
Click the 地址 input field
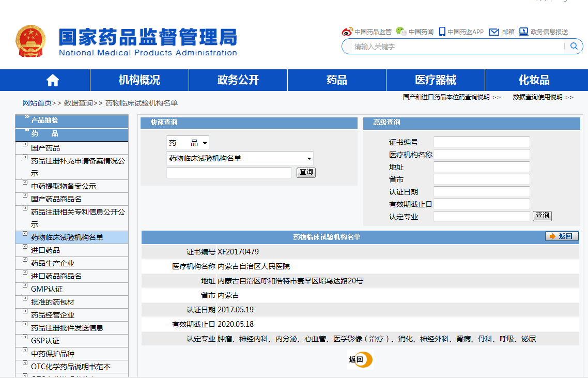click(x=482, y=167)
